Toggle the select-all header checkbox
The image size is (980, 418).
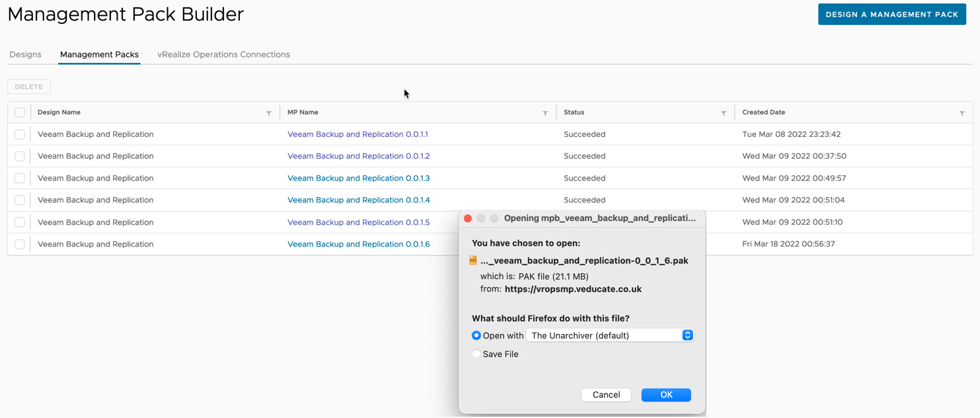(x=20, y=112)
